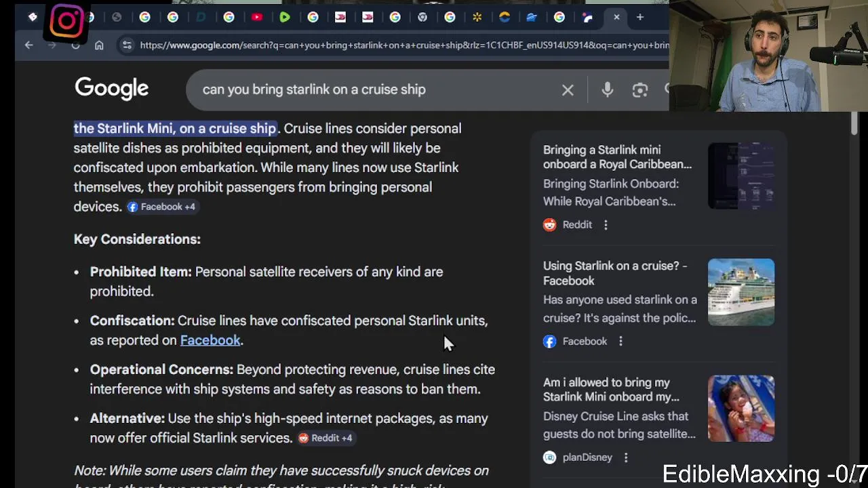Open 'Am i allowed to bring my Starlink Mini' result
Viewport: 868px width, 488px height.
[x=611, y=390]
